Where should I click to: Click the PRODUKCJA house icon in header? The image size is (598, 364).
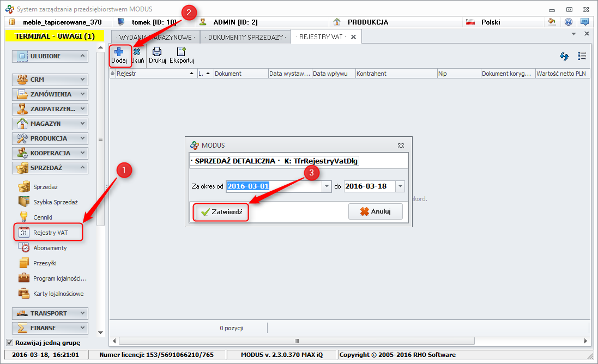point(337,22)
